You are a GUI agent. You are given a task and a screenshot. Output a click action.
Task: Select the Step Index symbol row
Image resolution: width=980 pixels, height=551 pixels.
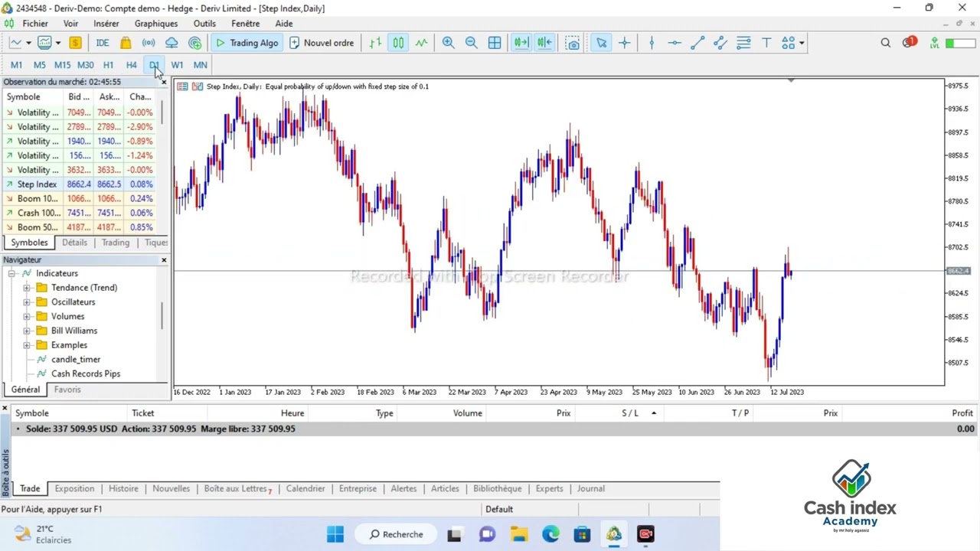pyautogui.click(x=79, y=184)
